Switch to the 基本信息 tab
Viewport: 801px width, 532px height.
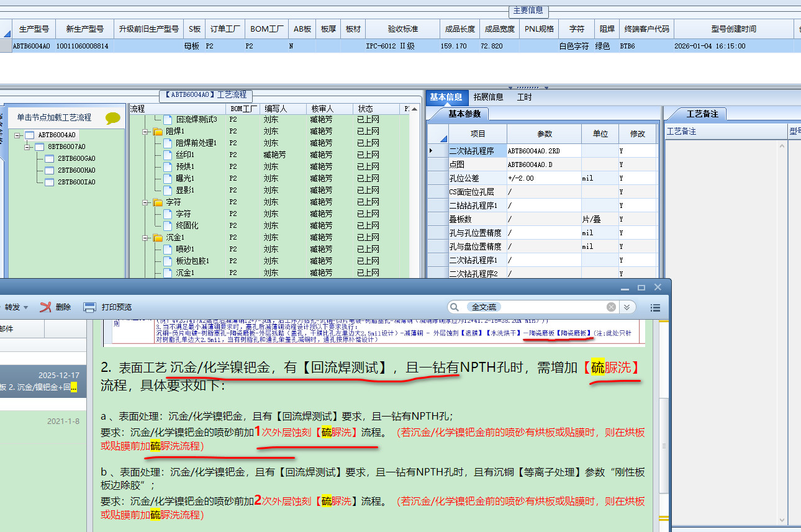(446, 97)
